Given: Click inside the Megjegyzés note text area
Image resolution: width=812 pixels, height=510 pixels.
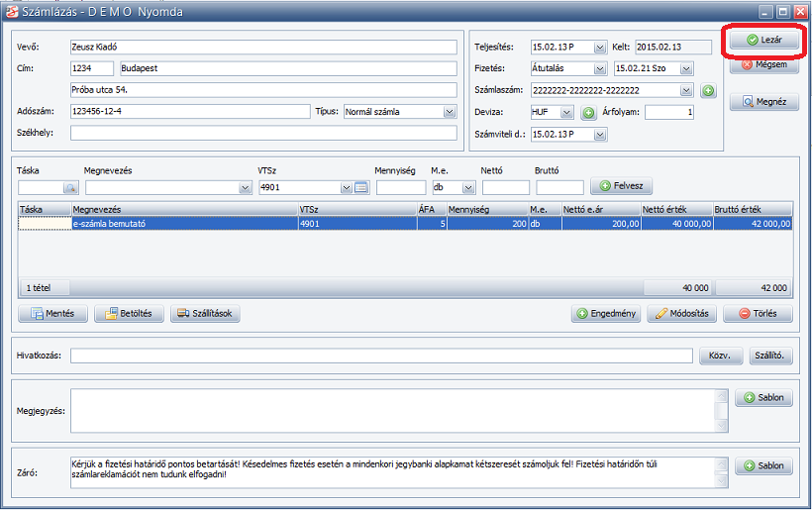Looking at the screenshot, I should tap(393, 411).
